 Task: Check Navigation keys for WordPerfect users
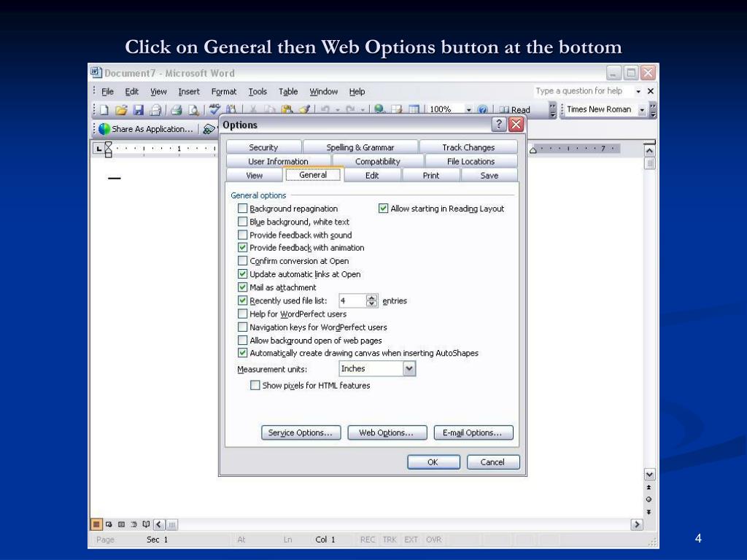(242, 327)
